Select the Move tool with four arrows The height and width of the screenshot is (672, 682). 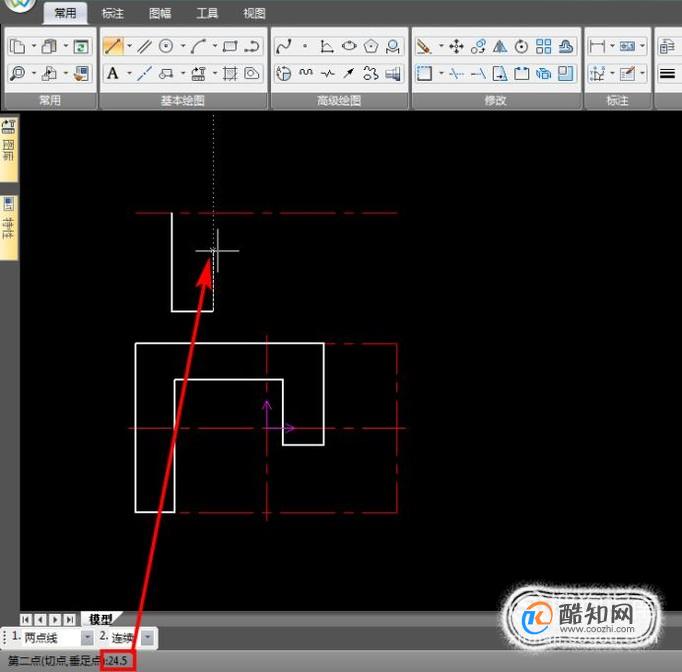(x=456, y=46)
